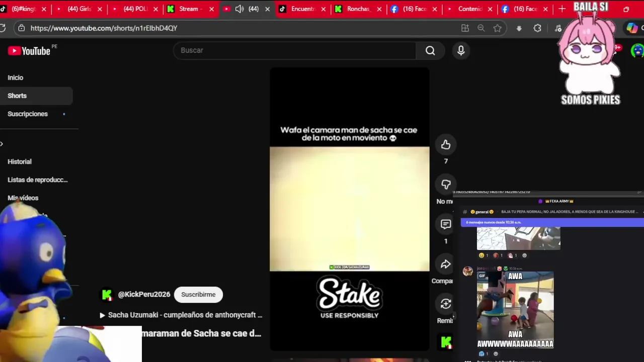Open a new browser tab with plus
Image resolution: width=644 pixels, height=362 pixels.
pos(562,9)
